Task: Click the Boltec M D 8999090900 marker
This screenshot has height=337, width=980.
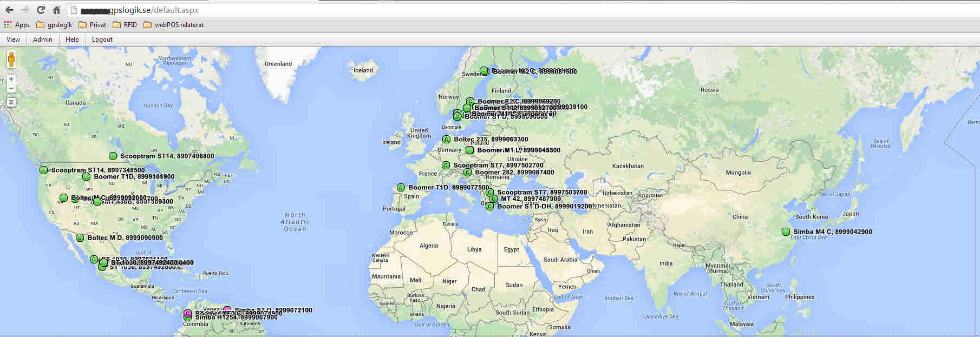Action: click(x=80, y=237)
